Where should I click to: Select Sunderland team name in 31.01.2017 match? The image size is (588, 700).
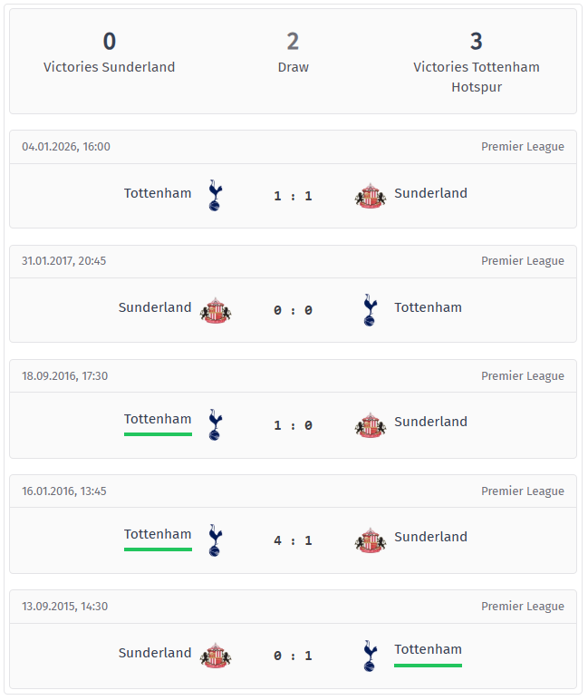coord(155,307)
